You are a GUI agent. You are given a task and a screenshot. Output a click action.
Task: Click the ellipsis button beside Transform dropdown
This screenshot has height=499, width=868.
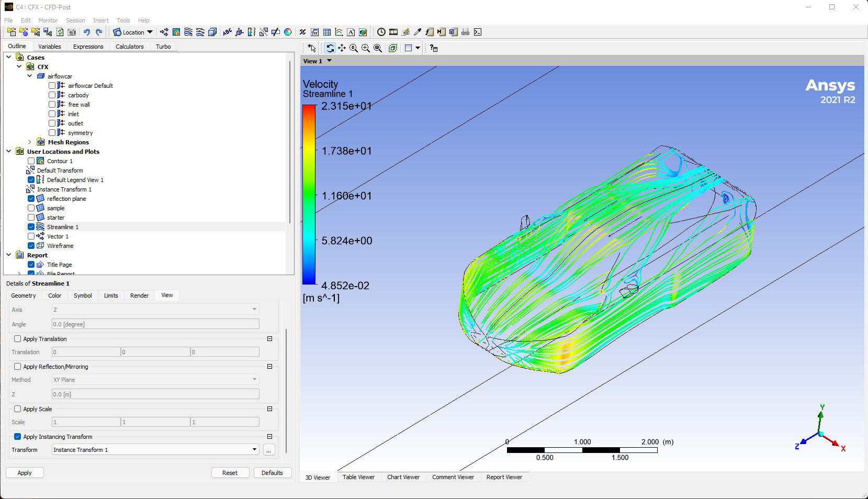point(269,450)
